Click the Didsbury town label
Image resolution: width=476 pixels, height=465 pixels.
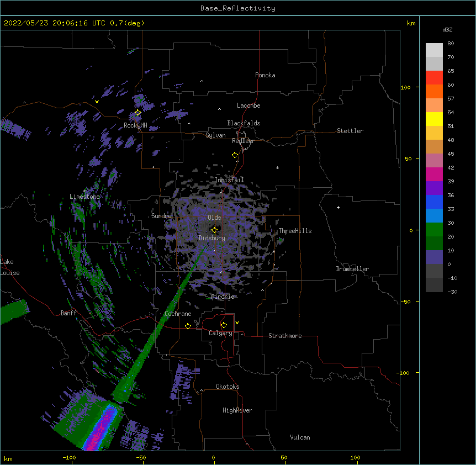click(x=212, y=238)
